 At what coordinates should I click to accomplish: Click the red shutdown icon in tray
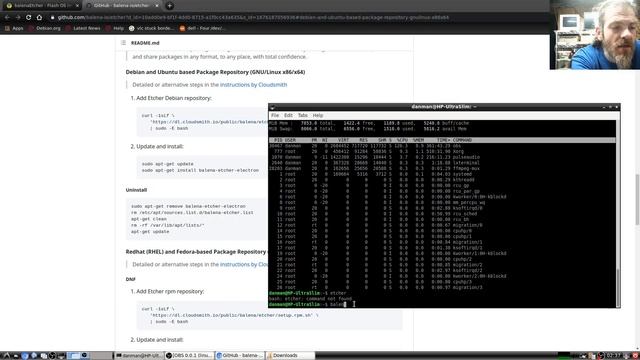635,356
